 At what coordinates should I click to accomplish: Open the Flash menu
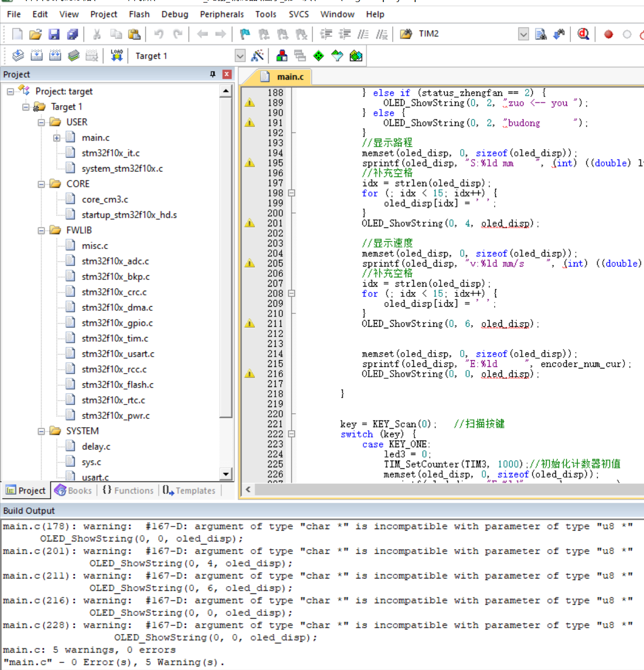point(139,14)
